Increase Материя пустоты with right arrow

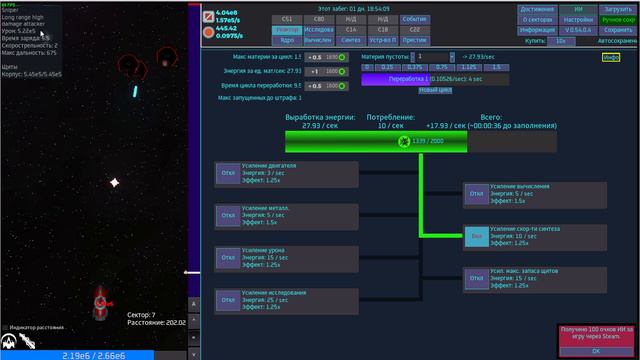coord(452,57)
